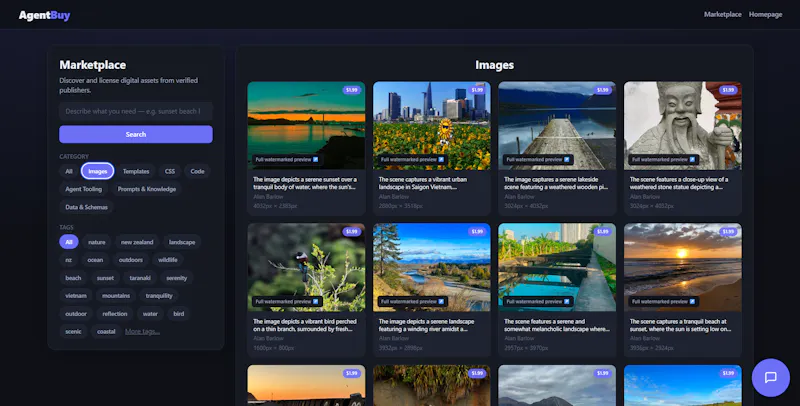Toggle the ocean tag
800x406 pixels.
(x=95, y=260)
